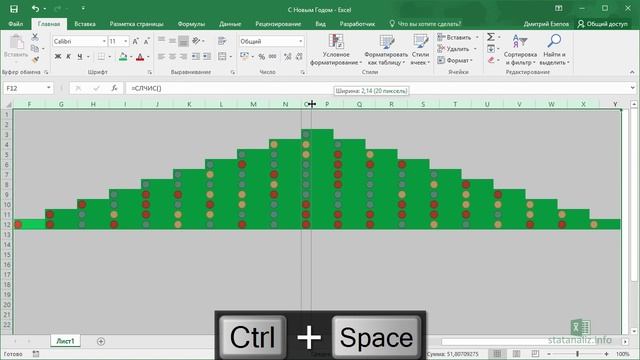Screen dimensions: 640x360
Task: Open Merge and Center dropdown arrow
Action: 230,56
